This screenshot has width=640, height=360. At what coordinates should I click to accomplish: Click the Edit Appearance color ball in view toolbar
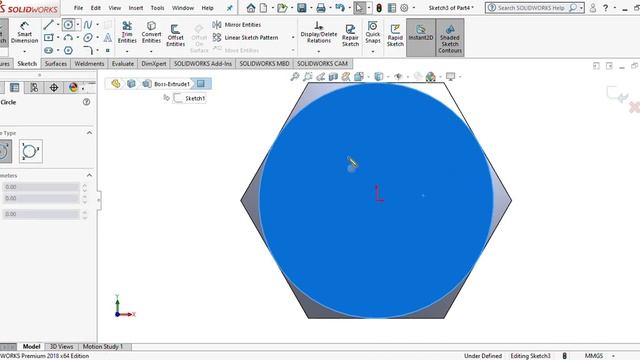430,77
